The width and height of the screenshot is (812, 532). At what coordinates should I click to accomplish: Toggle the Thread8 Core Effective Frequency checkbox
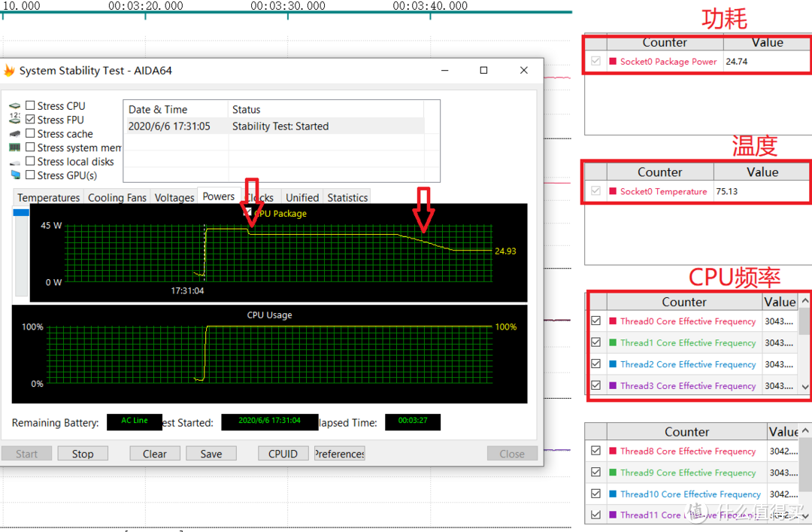[596, 451]
